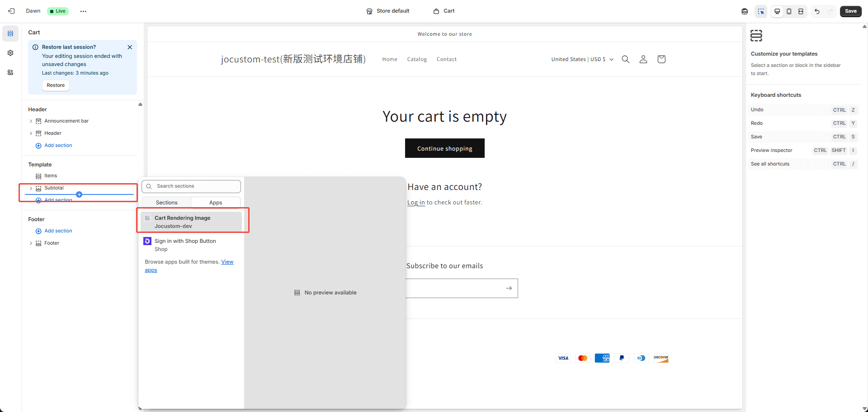Open the search icon in store header

625,59
